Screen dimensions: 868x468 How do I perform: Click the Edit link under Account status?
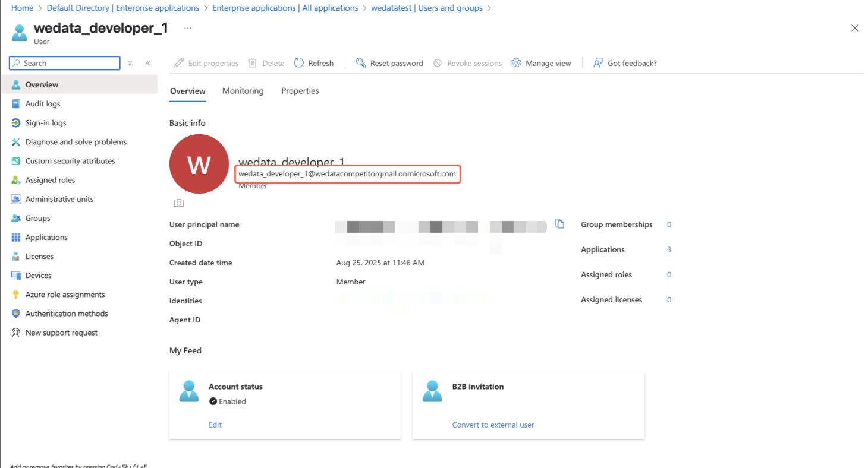[x=215, y=425]
